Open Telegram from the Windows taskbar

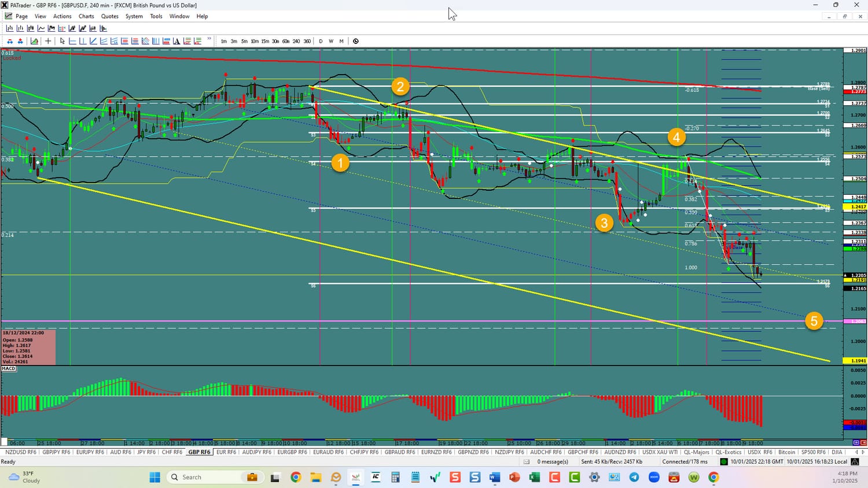pyautogui.click(x=634, y=477)
